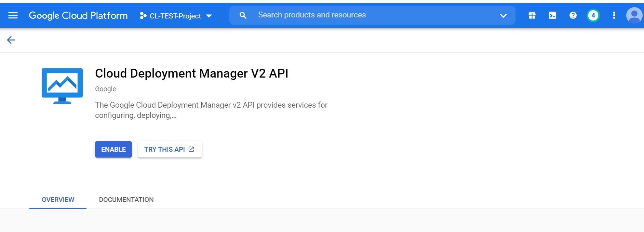Open the user account avatar
The image size is (644, 232).
click(634, 15)
